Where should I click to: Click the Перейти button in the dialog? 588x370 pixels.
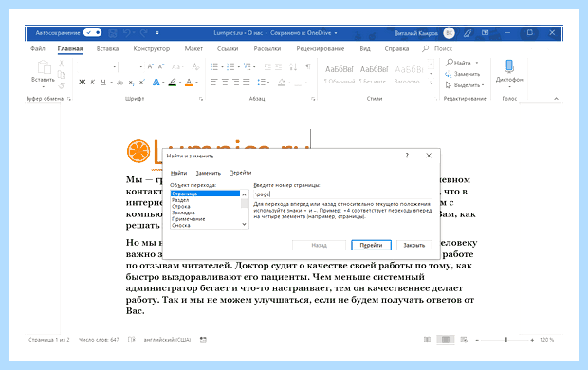point(371,245)
